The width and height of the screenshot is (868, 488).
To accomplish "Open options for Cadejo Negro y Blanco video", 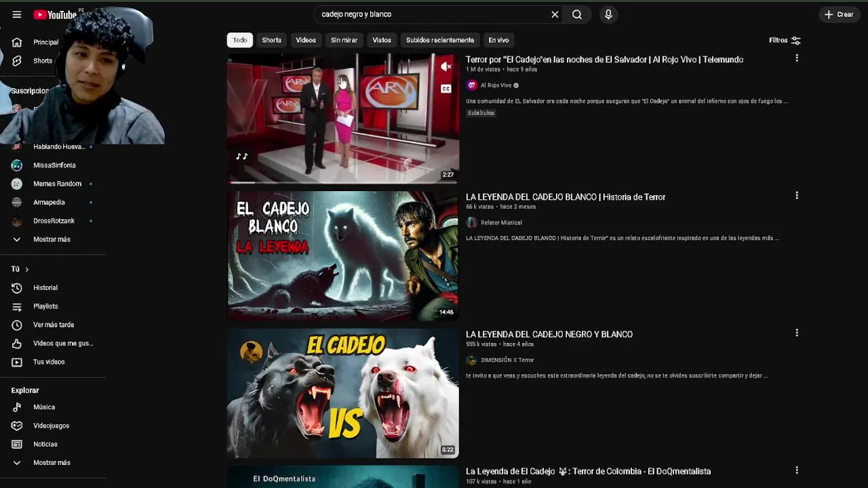I will 797,333.
